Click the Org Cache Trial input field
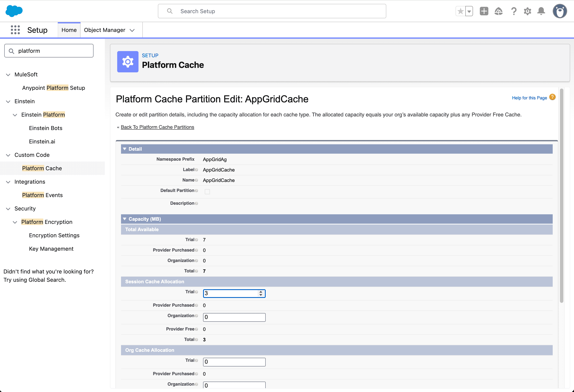This screenshot has height=392, width=574. [234, 362]
